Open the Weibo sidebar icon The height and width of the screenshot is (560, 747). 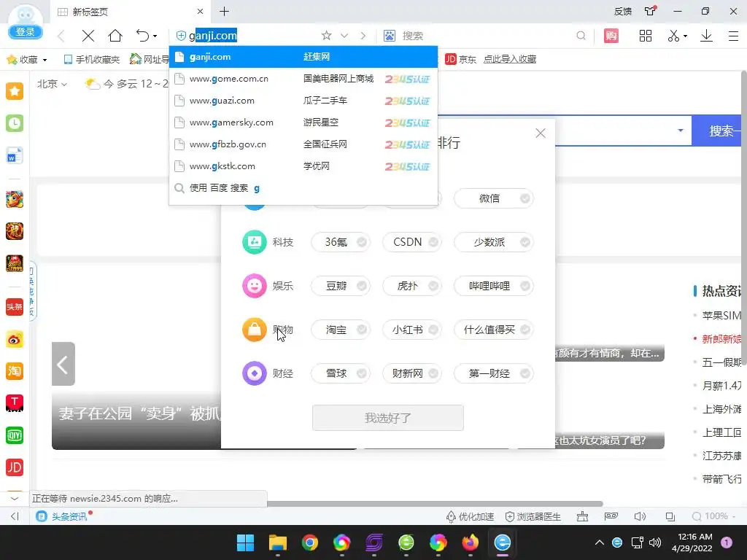coord(15,340)
